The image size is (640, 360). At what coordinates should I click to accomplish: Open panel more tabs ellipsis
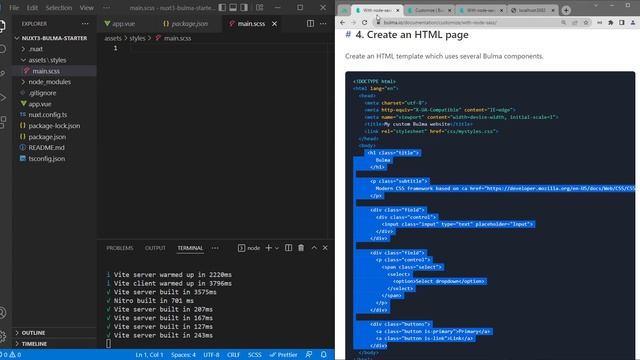coord(215,248)
